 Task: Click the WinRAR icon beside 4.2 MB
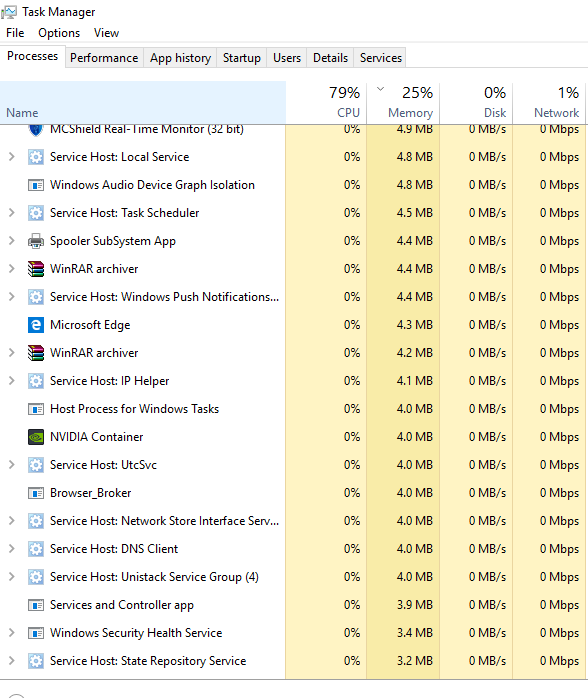[x=36, y=353]
